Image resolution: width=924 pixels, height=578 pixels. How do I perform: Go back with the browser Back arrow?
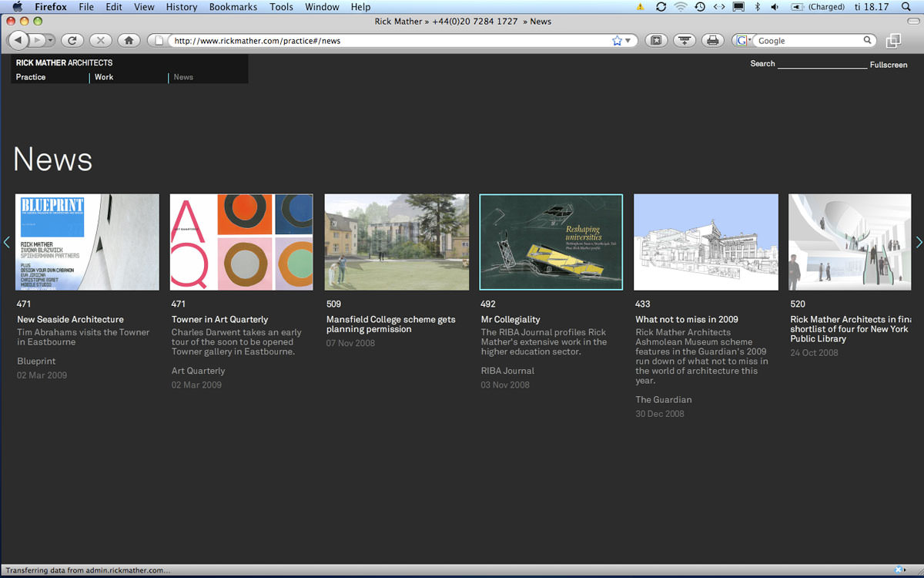click(x=18, y=40)
